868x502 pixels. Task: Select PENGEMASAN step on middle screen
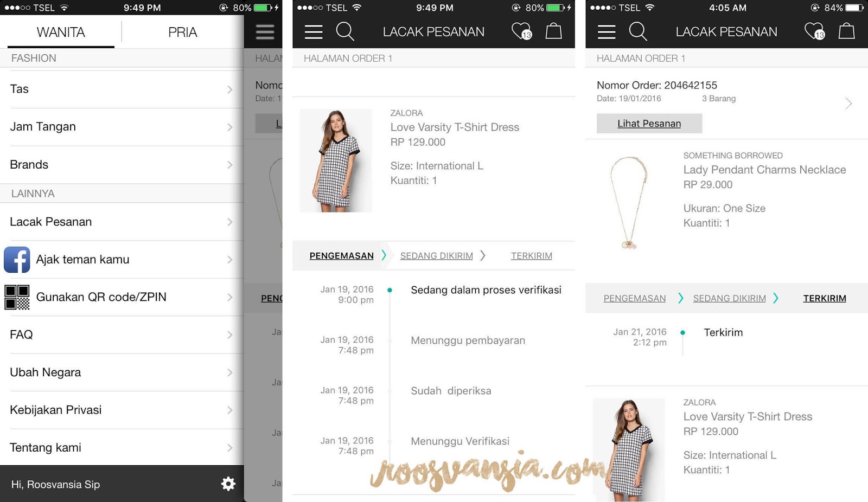(341, 256)
